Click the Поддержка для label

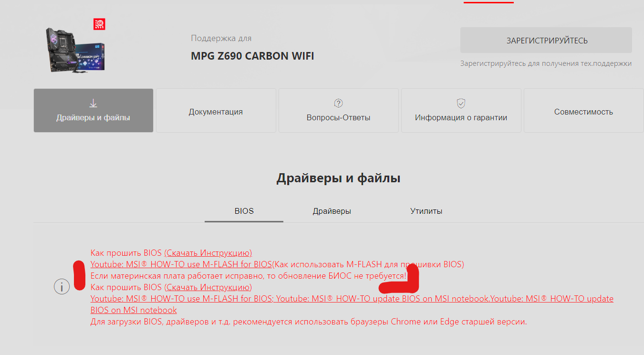(x=221, y=38)
